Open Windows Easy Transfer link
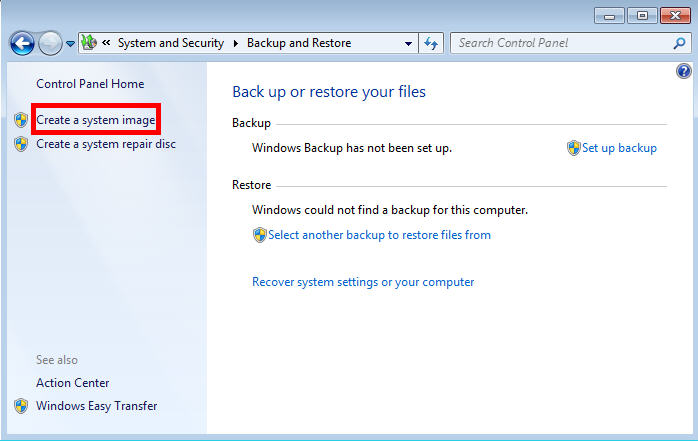Image resolution: width=698 pixels, height=441 pixels. [97, 406]
